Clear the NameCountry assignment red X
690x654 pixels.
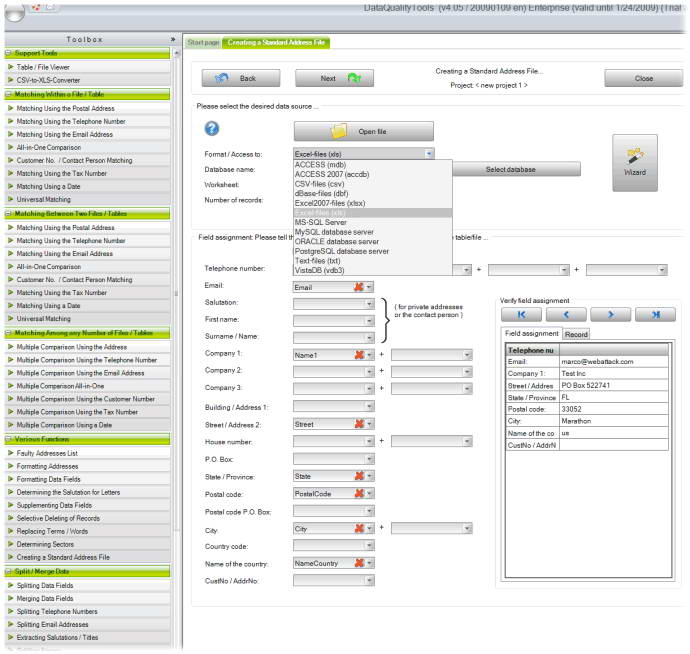359,563
